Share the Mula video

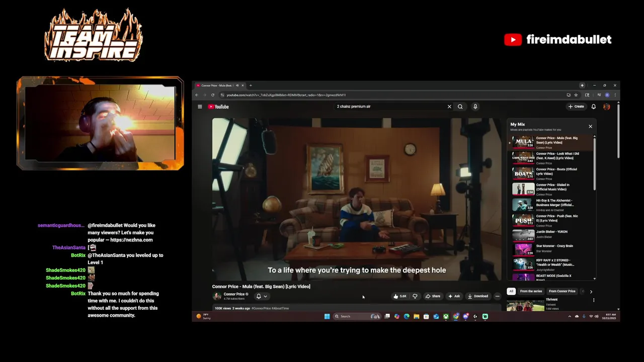click(433, 296)
